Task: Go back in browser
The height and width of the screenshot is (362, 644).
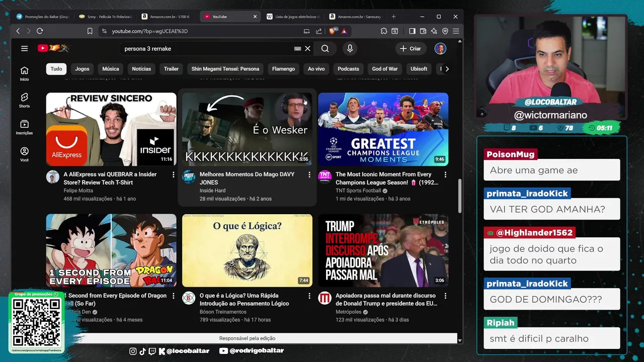Action: (18, 31)
